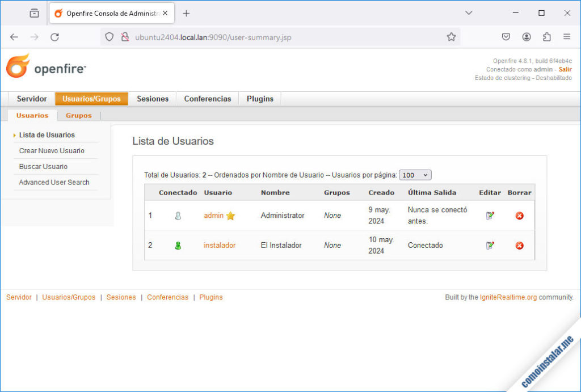581x392 pixels.
Task: Select the Usuarios/Grupos main tab
Action: (91, 99)
